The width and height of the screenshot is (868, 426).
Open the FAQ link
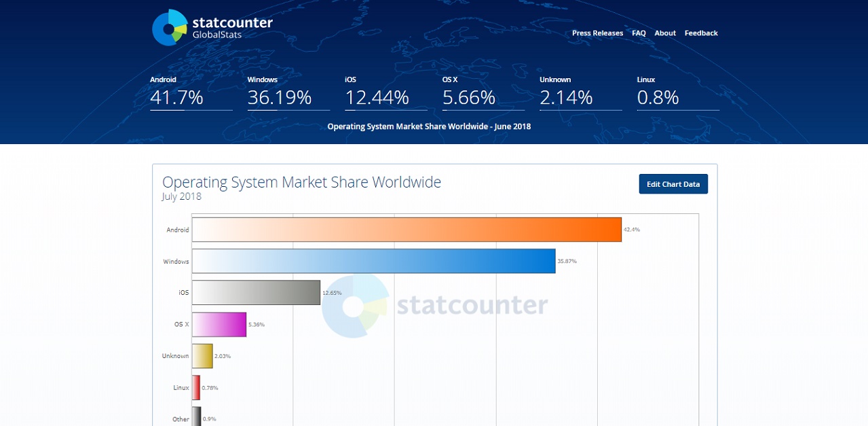pos(639,33)
